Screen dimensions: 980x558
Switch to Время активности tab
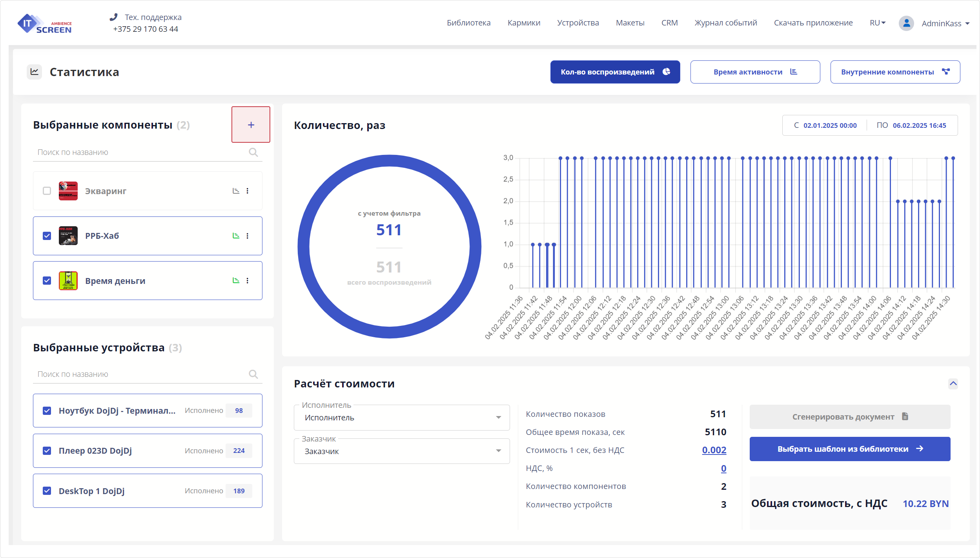point(755,72)
